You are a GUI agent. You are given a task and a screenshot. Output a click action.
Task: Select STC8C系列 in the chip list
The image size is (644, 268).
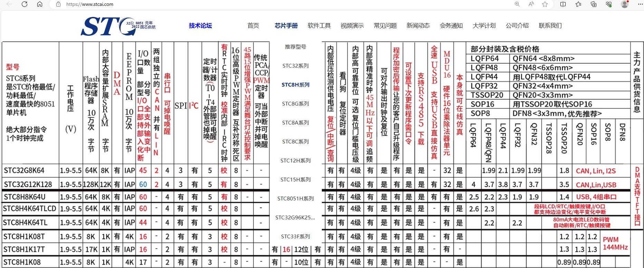(295, 141)
